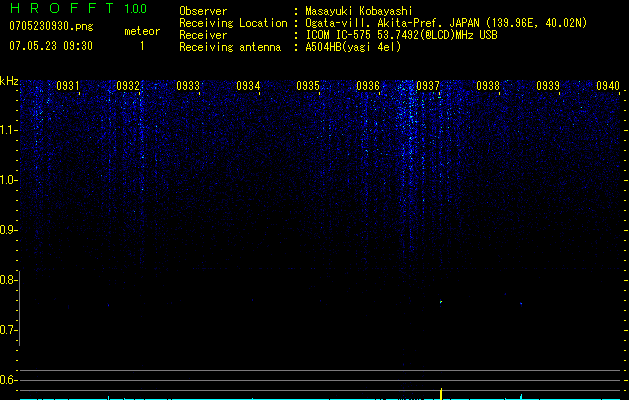Click the meteor count label
The width and height of the screenshot is (629, 400).
(x=142, y=31)
